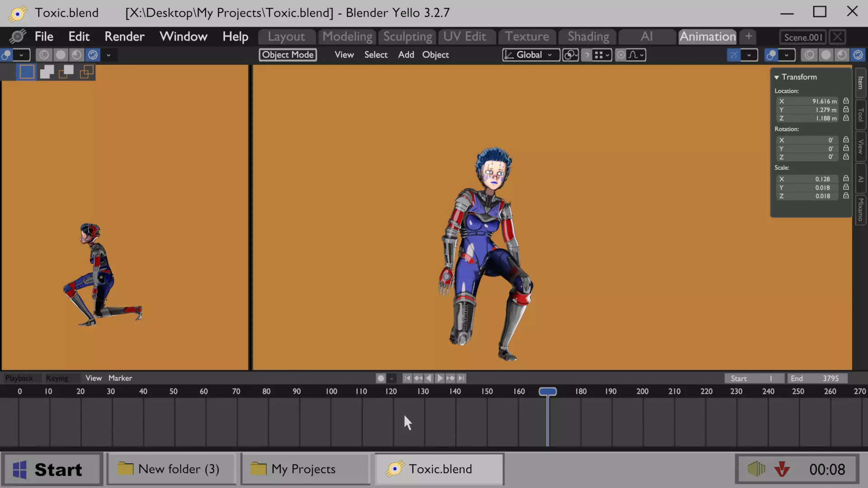The height and width of the screenshot is (488, 868).
Task: Choose the intersect-selection mode icon
Action: coord(86,72)
